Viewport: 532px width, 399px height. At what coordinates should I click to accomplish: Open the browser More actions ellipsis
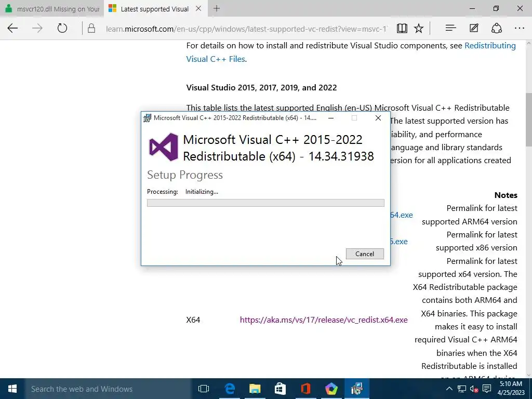pyautogui.click(x=520, y=28)
